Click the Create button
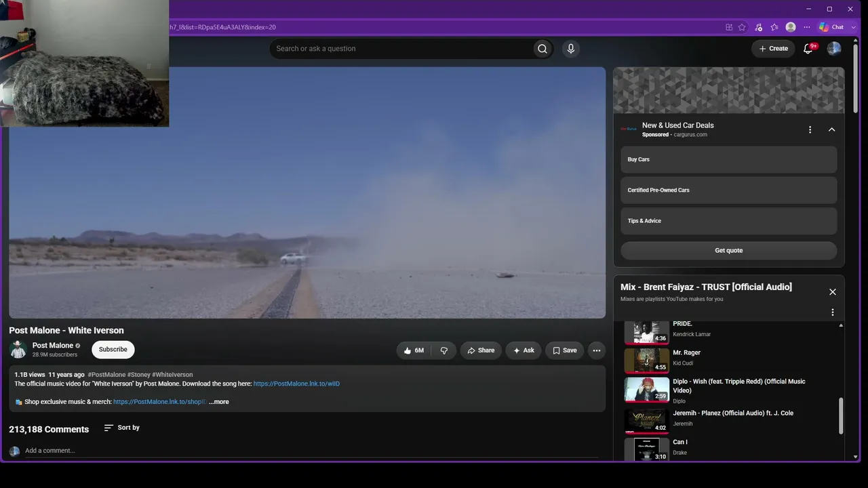The height and width of the screenshot is (488, 868). point(773,49)
